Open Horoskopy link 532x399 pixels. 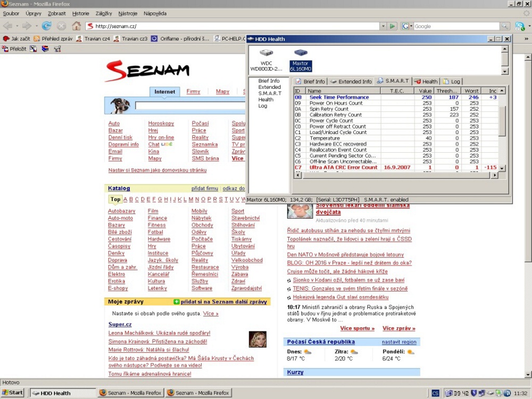161,123
